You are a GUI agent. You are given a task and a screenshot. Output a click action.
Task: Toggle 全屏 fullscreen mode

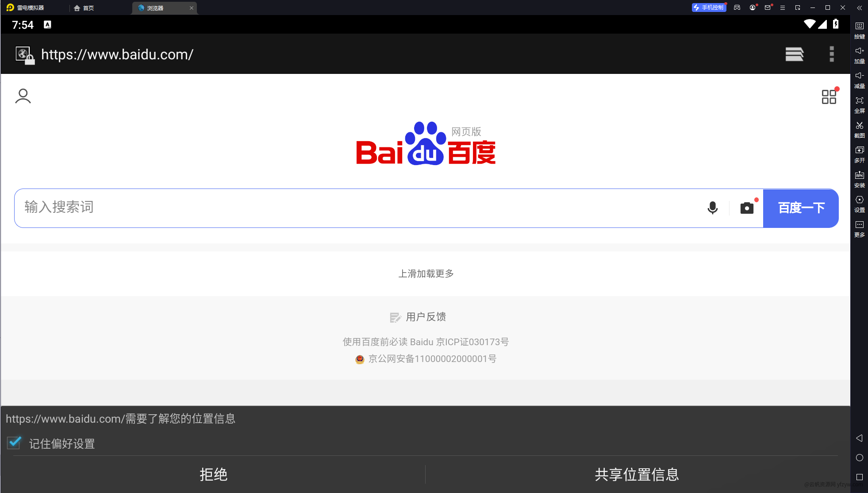(859, 104)
